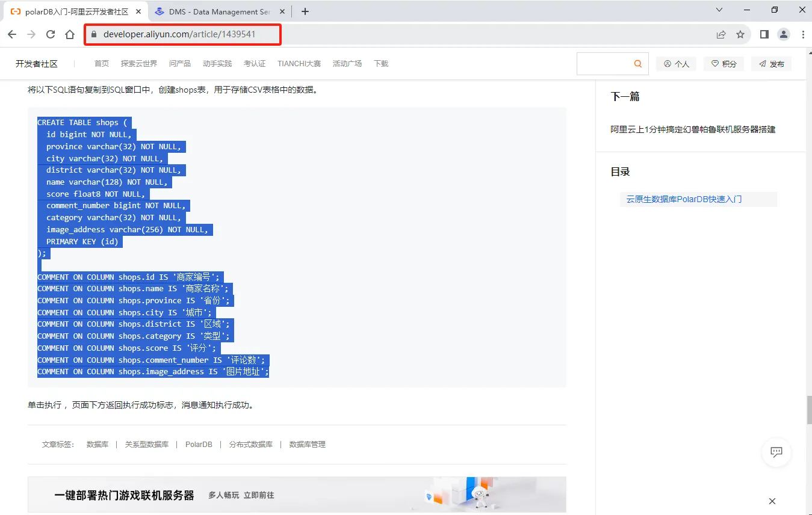
Task: Reload the current page
Action: (51, 34)
